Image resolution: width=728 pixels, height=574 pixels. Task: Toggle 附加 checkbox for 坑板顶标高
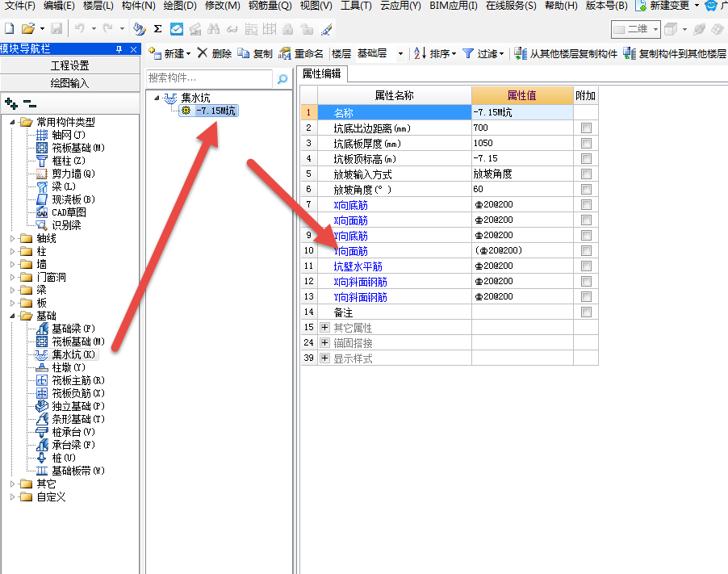pyautogui.click(x=586, y=159)
